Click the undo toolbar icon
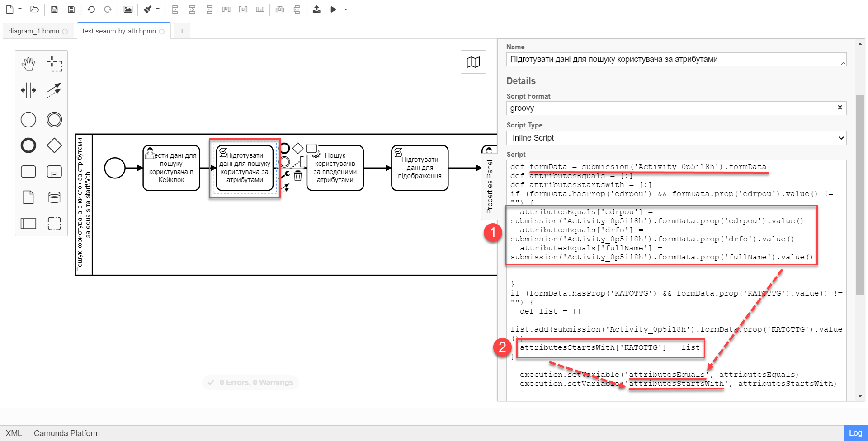This screenshot has width=868, height=441. coord(91,9)
